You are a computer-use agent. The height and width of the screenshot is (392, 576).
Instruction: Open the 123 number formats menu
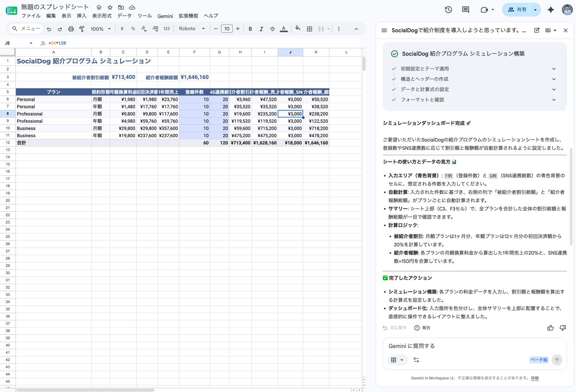(167, 29)
